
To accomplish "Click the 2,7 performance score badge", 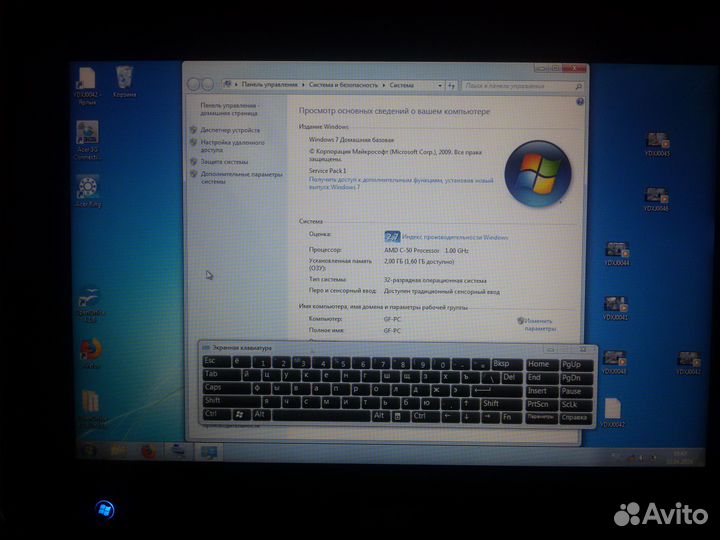I will [392, 236].
